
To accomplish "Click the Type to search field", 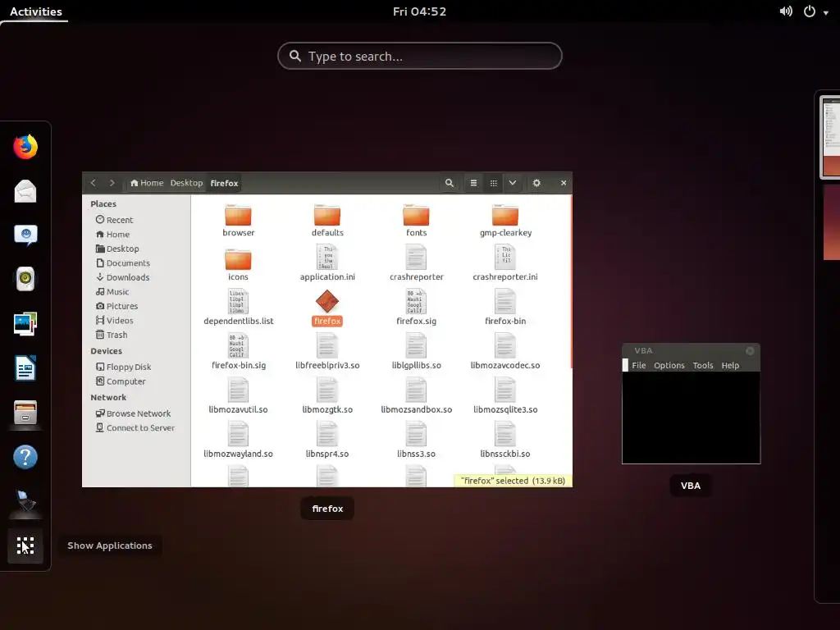I will (x=419, y=56).
